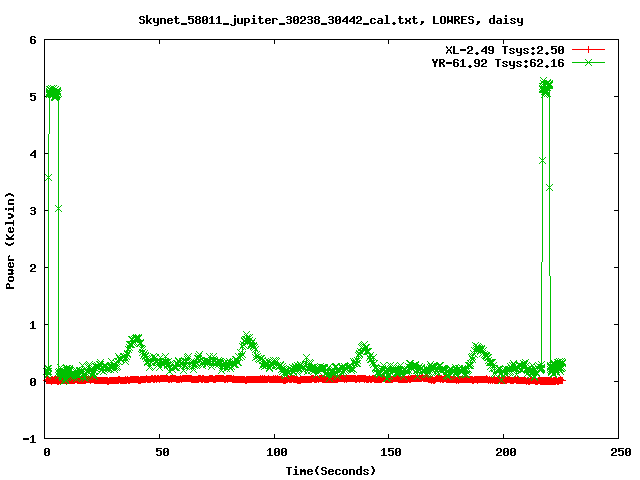Click the 'Time(Seconds)' x-axis label

coord(331,471)
